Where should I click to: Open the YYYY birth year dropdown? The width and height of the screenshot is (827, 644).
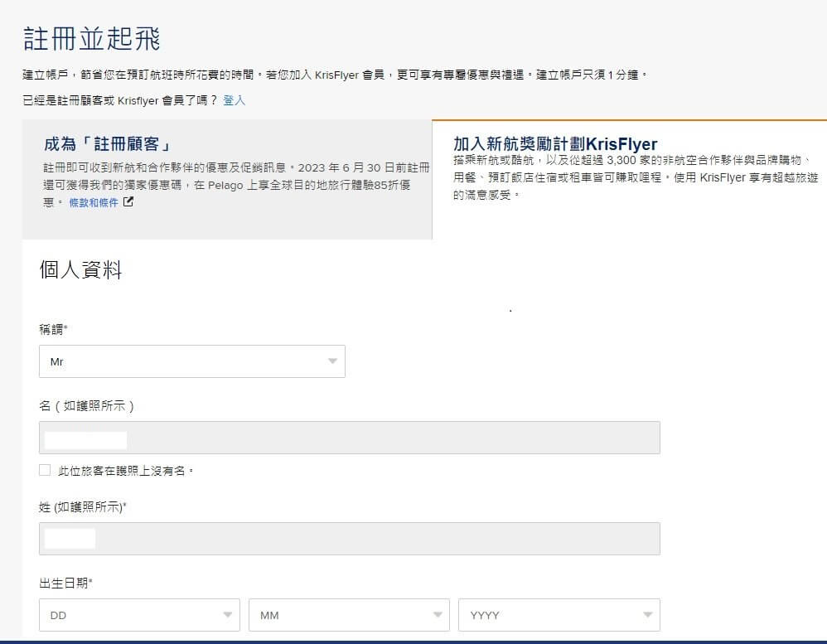[x=559, y=615]
